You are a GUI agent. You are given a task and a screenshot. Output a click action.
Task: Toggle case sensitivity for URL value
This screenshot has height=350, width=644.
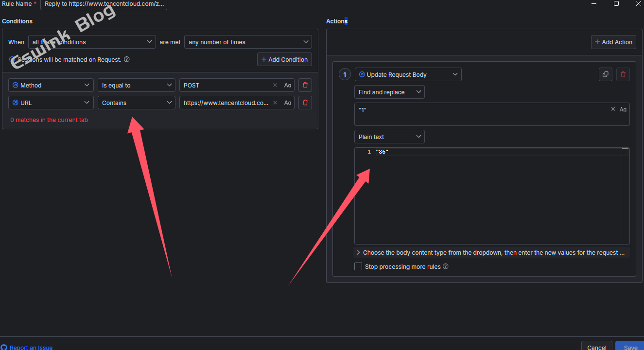pos(288,103)
